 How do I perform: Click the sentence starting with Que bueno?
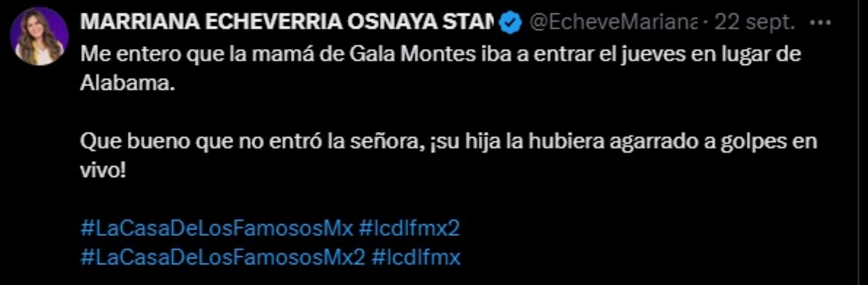(x=449, y=141)
